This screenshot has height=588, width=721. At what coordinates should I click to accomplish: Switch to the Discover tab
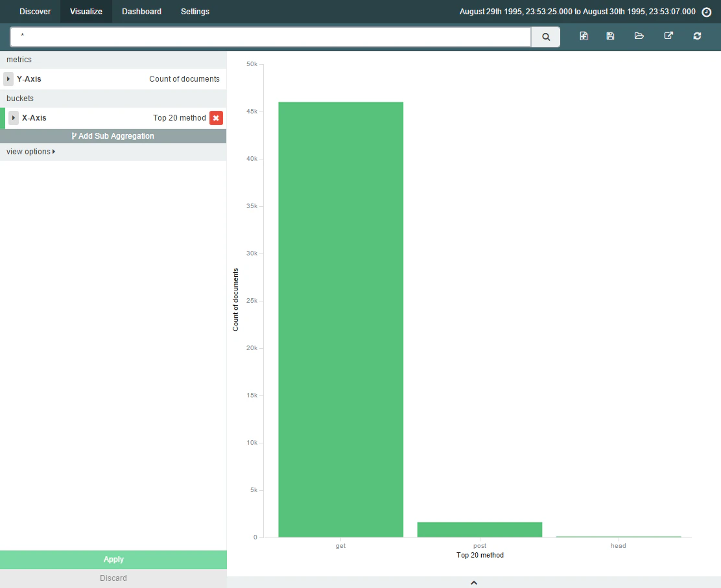tap(35, 12)
